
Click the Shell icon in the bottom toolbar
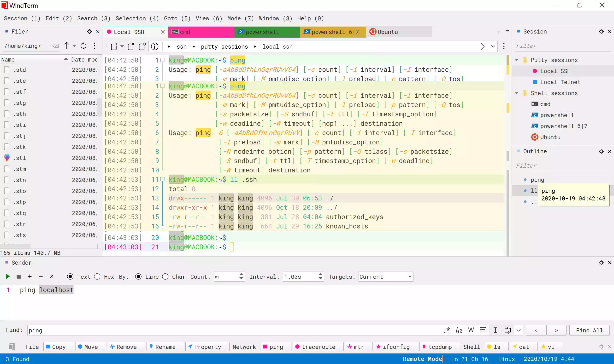point(472,347)
